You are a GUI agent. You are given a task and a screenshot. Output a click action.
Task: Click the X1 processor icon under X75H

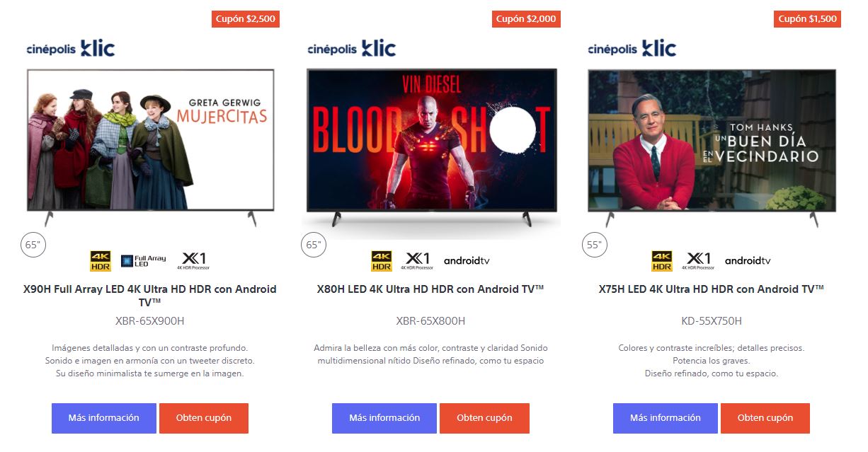[x=698, y=261]
